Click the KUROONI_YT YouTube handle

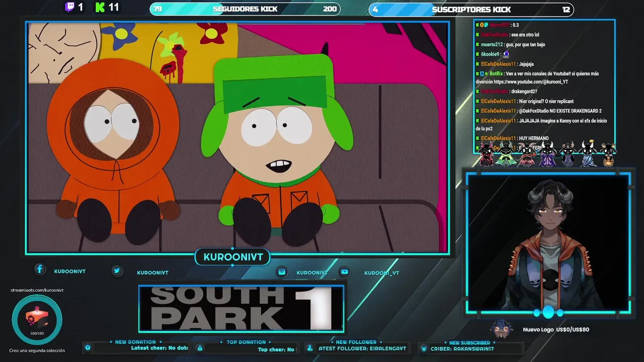coord(381,273)
